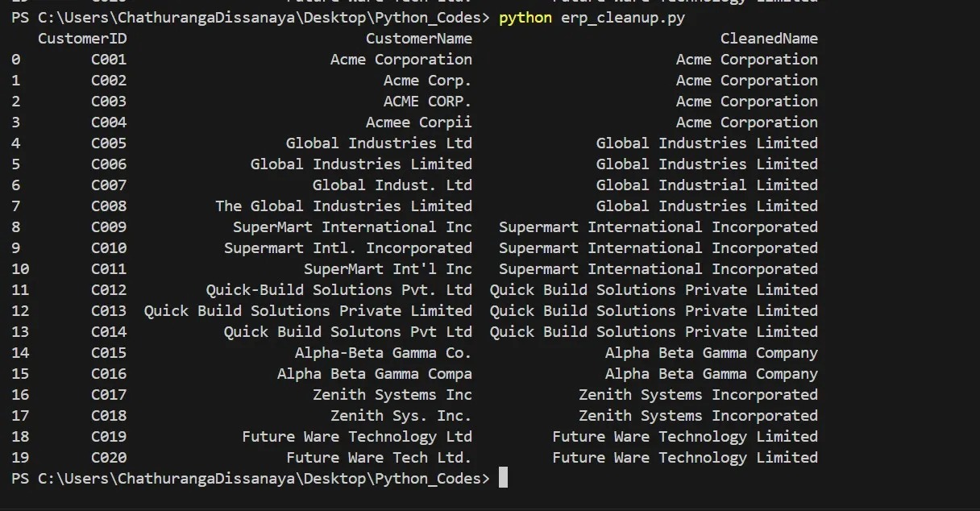980x511 pixels.
Task: Click the 'Quick Build Solutons Pvt Ltd' entry
Action: [x=348, y=332]
